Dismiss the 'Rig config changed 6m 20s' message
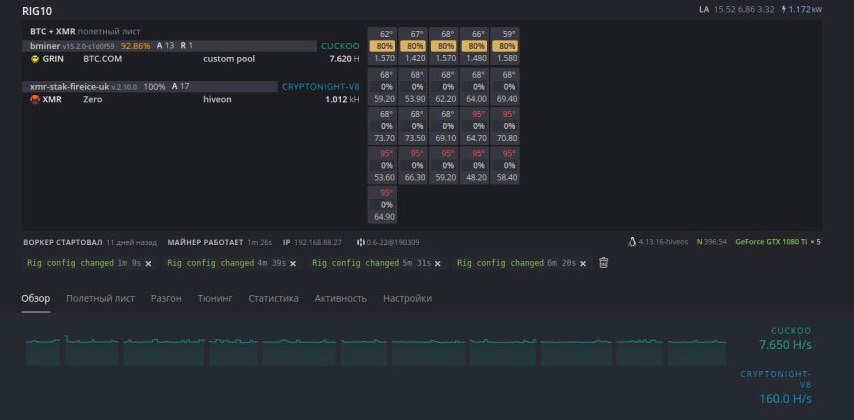Viewport: 854px width, 420px height. [583, 264]
